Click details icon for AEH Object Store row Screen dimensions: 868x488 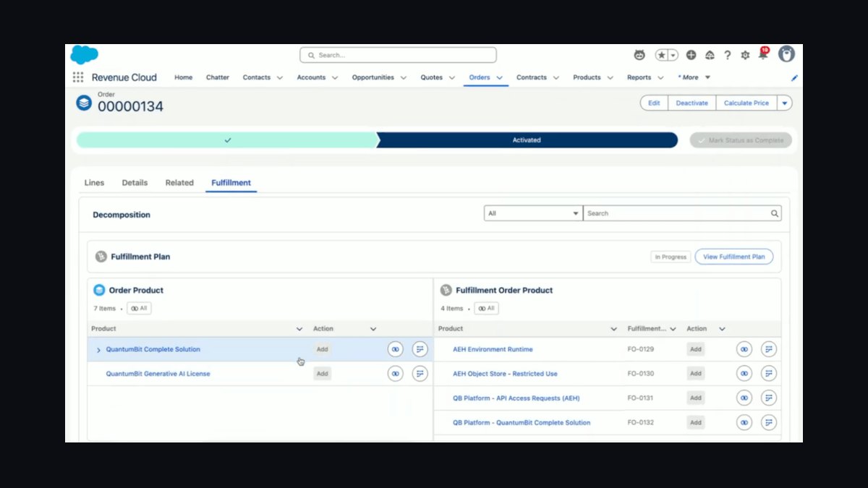(x=769, y=374)
